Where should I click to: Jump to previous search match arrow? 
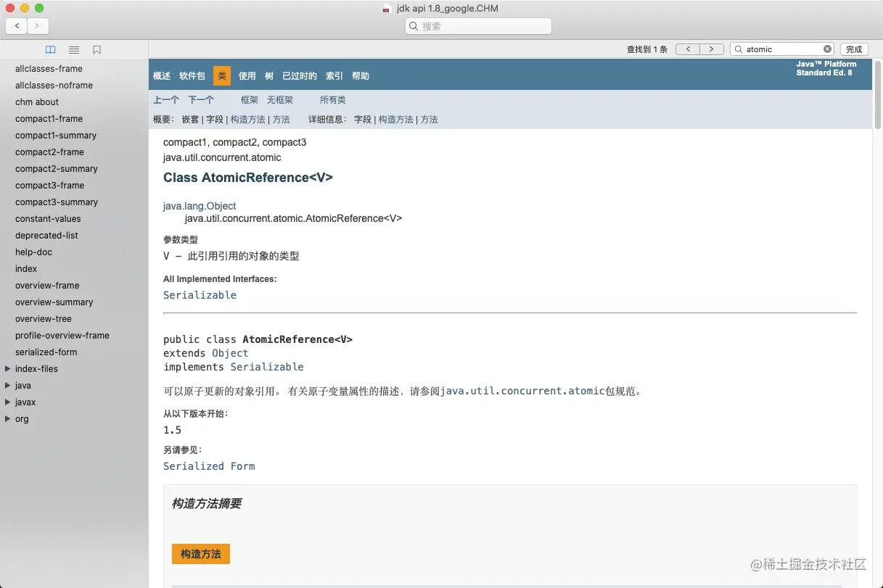[x=688, y=49]
